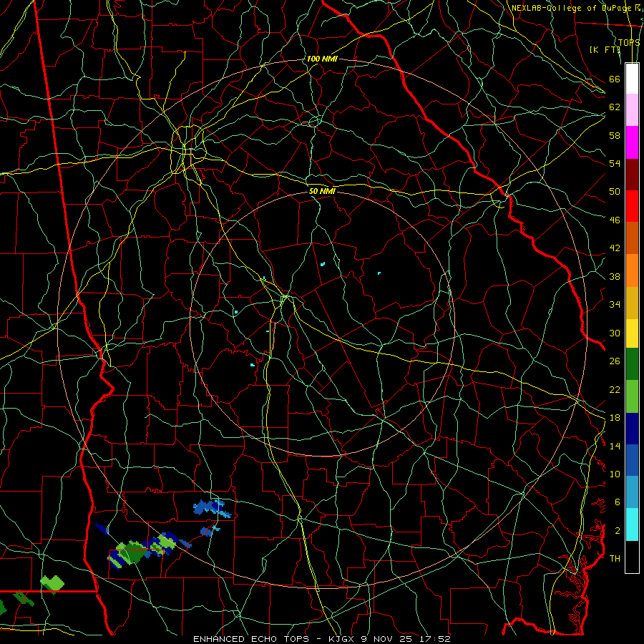Image resolution: width=644 pixels, height=644 pixels.
Task: Click the gold legend swatch
Action: 632,303
